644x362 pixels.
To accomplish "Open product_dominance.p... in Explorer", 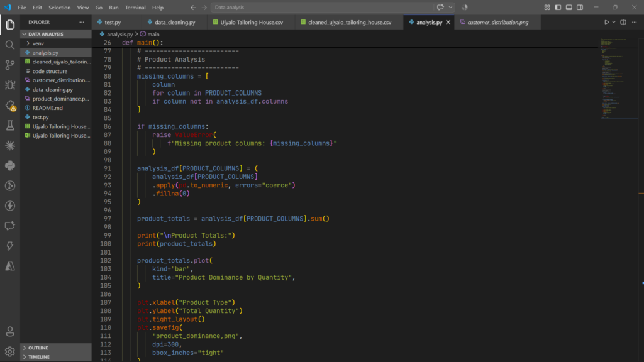I will (x=56, y=99).
